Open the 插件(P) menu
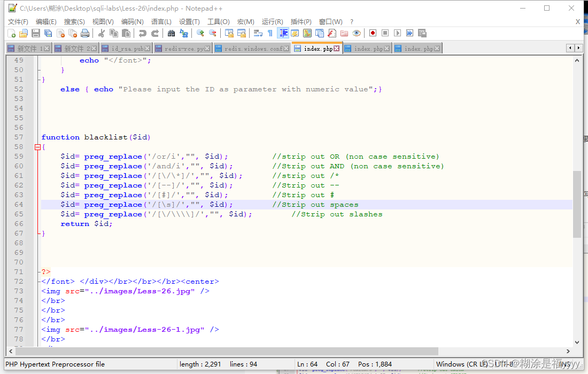 coord(301,22)
